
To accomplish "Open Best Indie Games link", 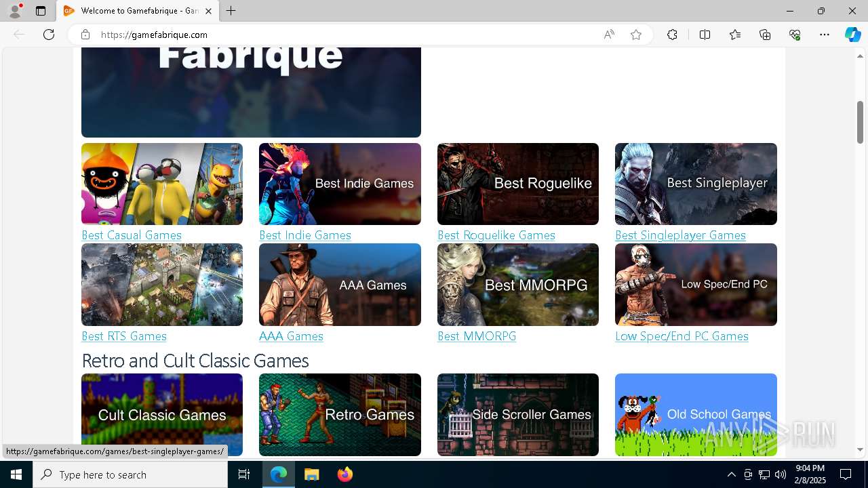I will tap(305, 235).
